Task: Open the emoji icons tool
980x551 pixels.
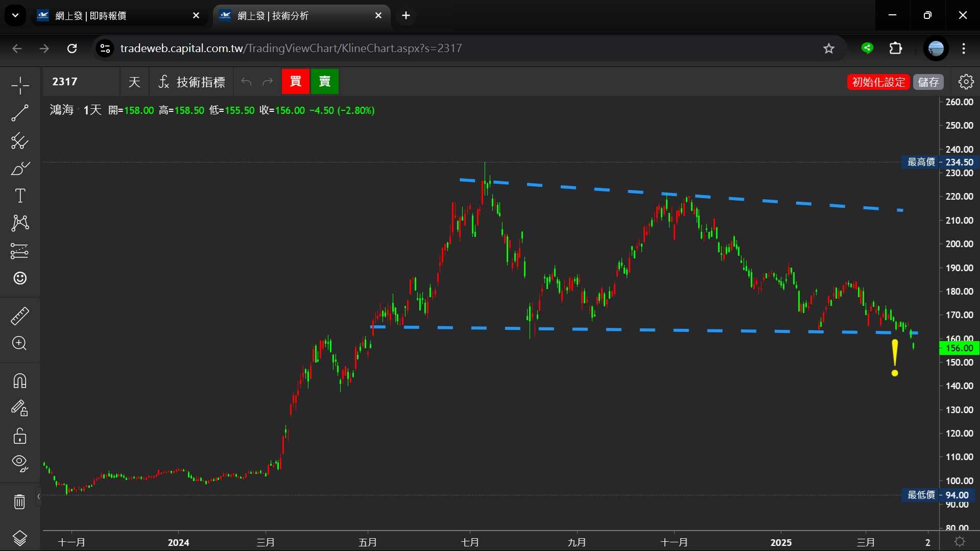Action: (20, 278)
